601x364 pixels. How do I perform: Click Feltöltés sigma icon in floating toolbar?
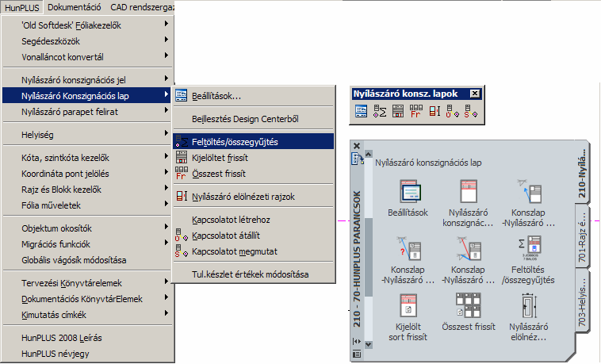click(380, 111)
